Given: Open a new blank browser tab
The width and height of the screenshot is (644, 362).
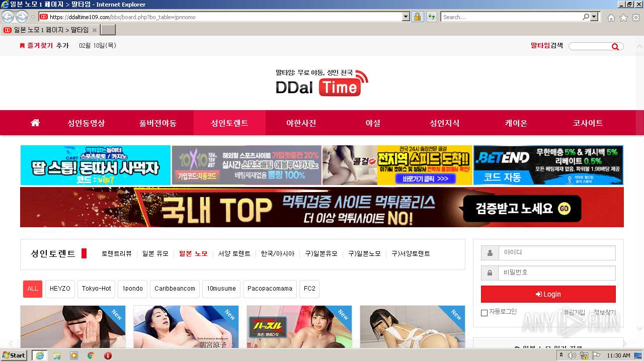Looking at the screenshot, I should (x=108, y=30).
